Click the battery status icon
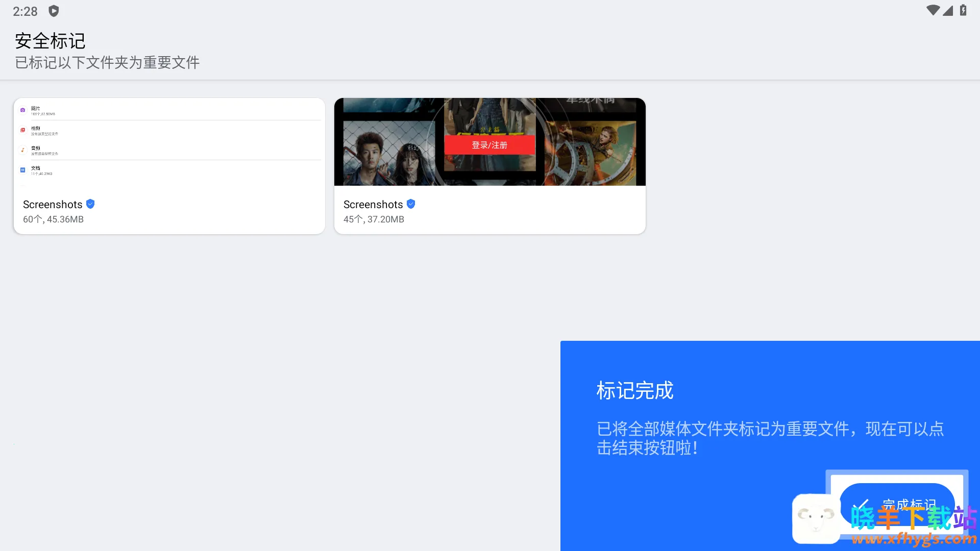 (x=963, y=10)
